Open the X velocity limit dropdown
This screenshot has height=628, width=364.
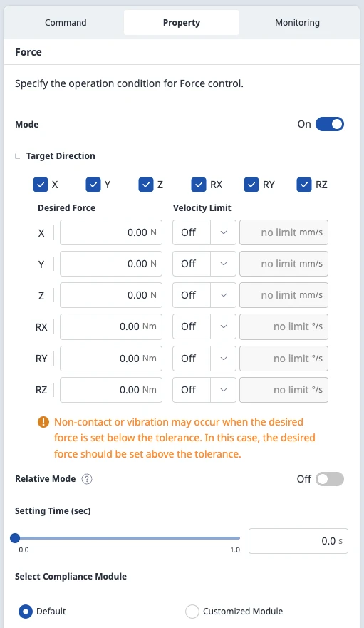204,232
